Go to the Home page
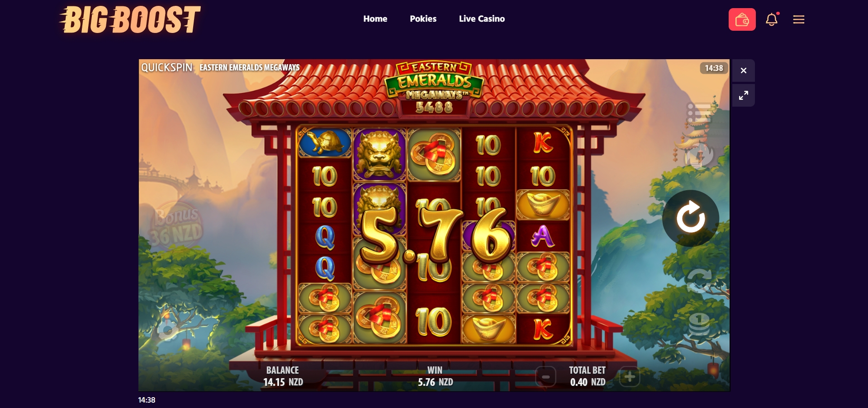 [375, 19]
